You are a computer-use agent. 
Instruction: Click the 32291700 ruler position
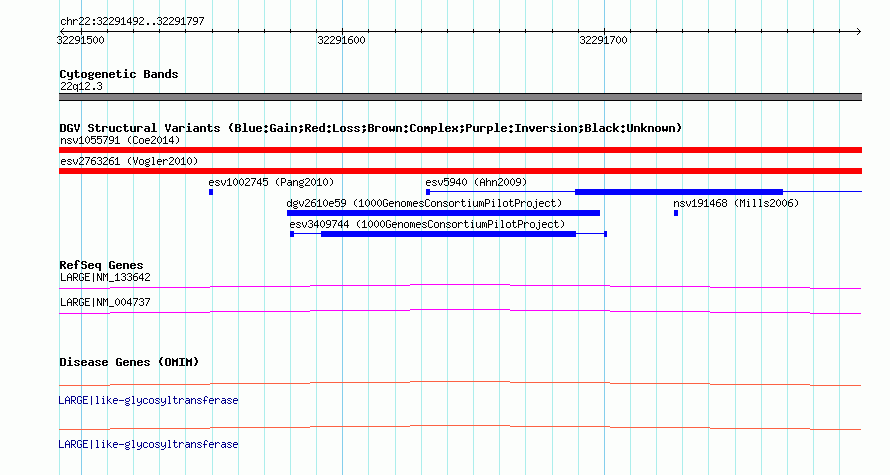click(x=603, y=40)
